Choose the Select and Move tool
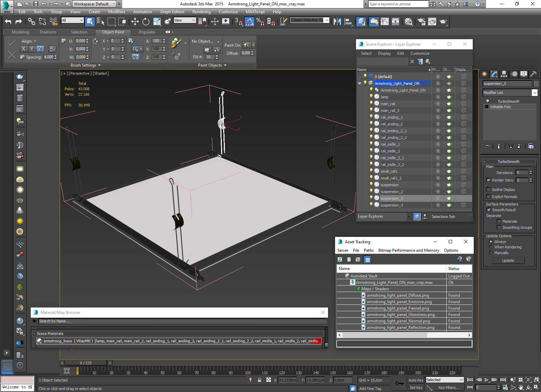 [135, 22]
